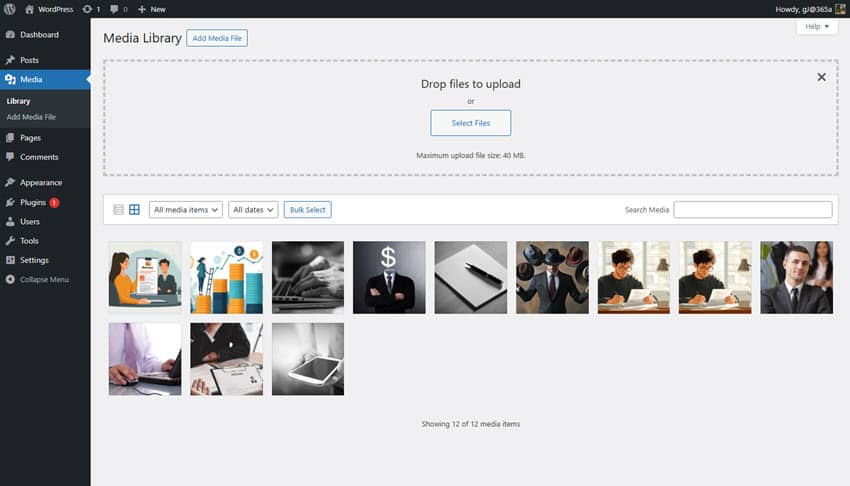Screen dimensions: 850x486
Task: Click the Select Files button
Action: (x=471, y=123)
